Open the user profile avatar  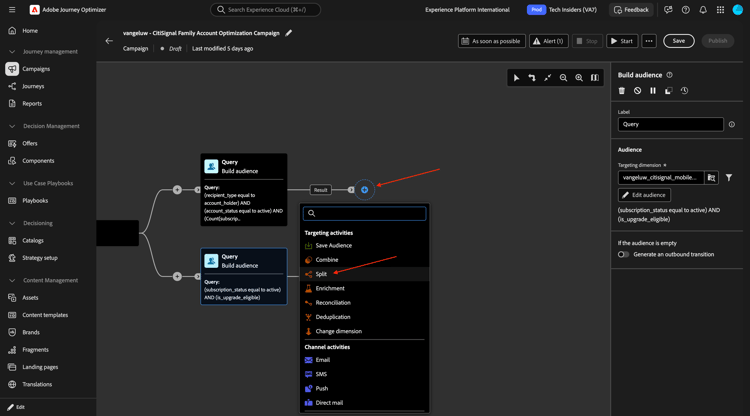(738, 10)
